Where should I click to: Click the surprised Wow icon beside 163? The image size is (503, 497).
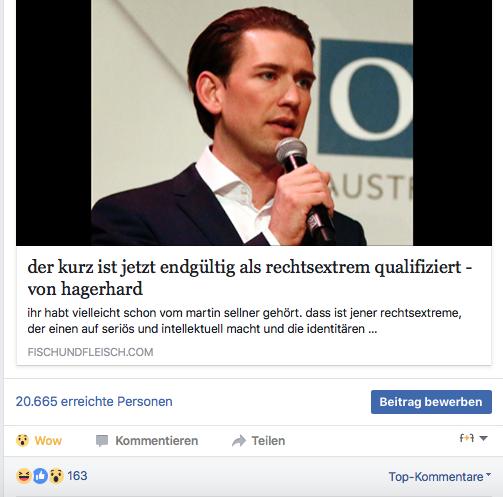[56, 476]
